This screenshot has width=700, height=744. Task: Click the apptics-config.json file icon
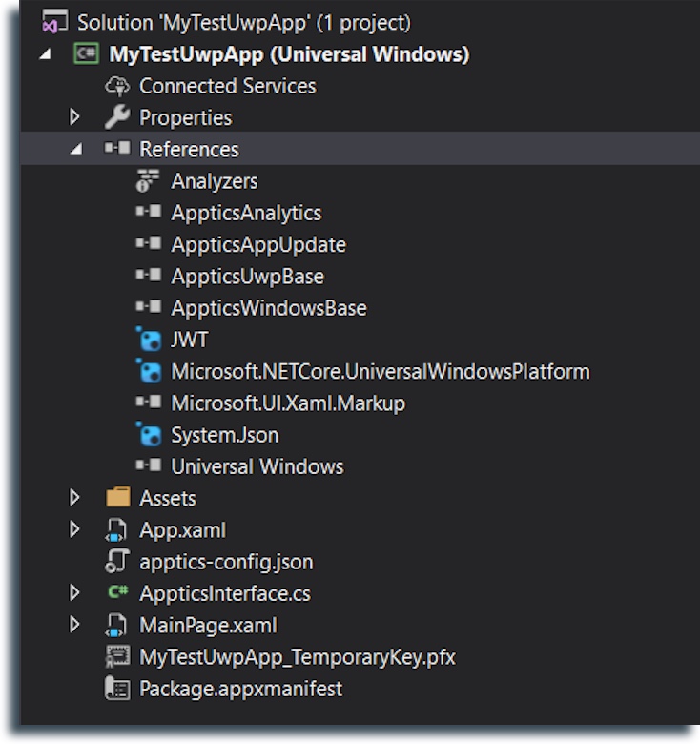tap(117, 562)
